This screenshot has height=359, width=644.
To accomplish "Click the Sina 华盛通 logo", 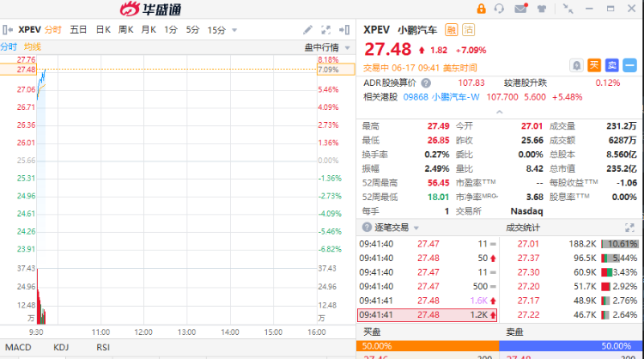I will pos(151,9).
